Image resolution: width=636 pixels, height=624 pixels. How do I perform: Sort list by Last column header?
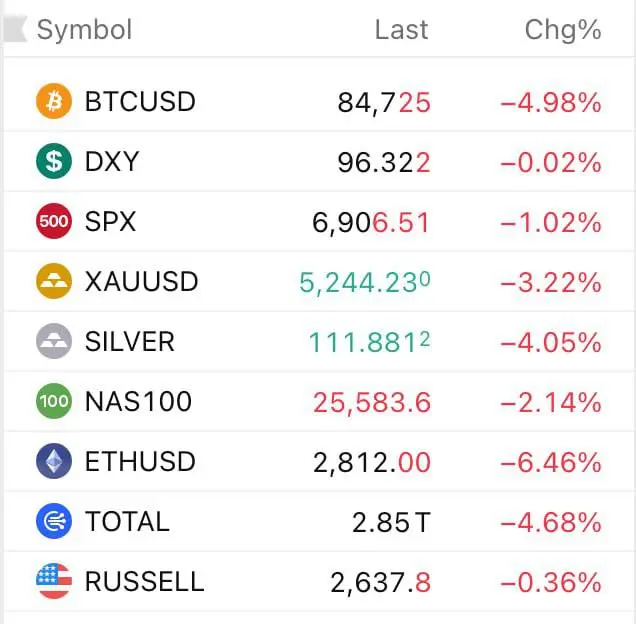[401, 30]
